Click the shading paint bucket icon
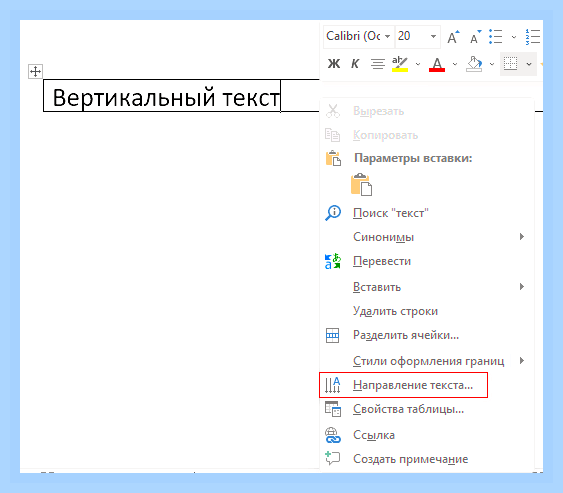Screen dimensions: 563x493 click(474, 64)
